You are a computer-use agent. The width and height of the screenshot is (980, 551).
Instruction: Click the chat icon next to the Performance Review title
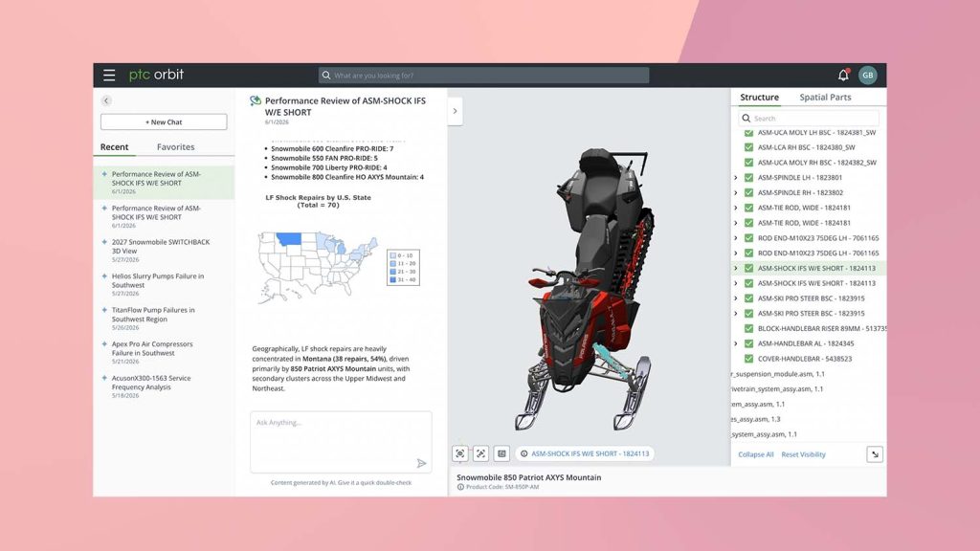pos(255,100)
